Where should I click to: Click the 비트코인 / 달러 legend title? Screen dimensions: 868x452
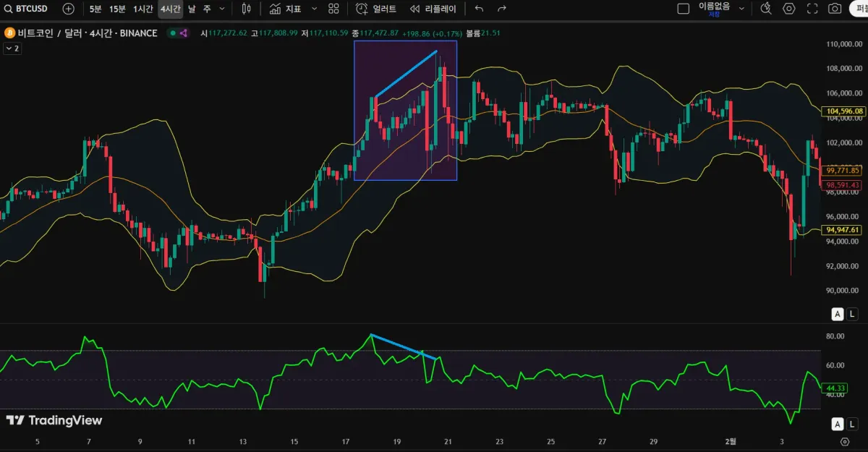[87, 33]
